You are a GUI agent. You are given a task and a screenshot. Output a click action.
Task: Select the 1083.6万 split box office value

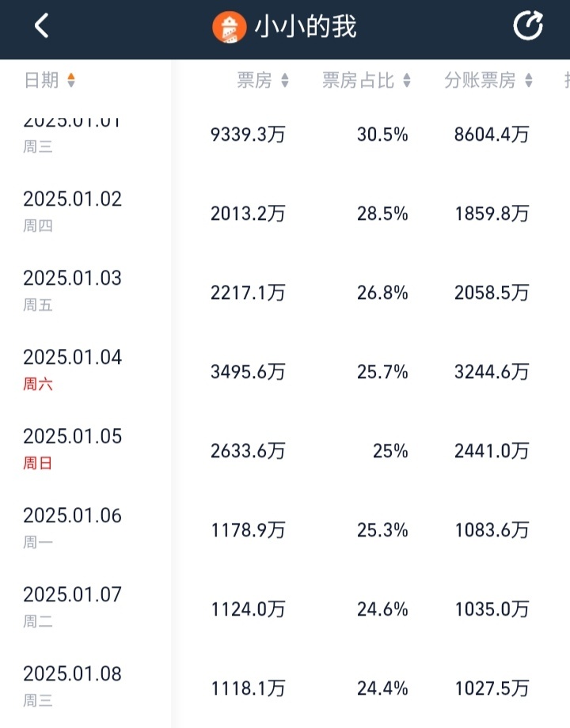492,529
